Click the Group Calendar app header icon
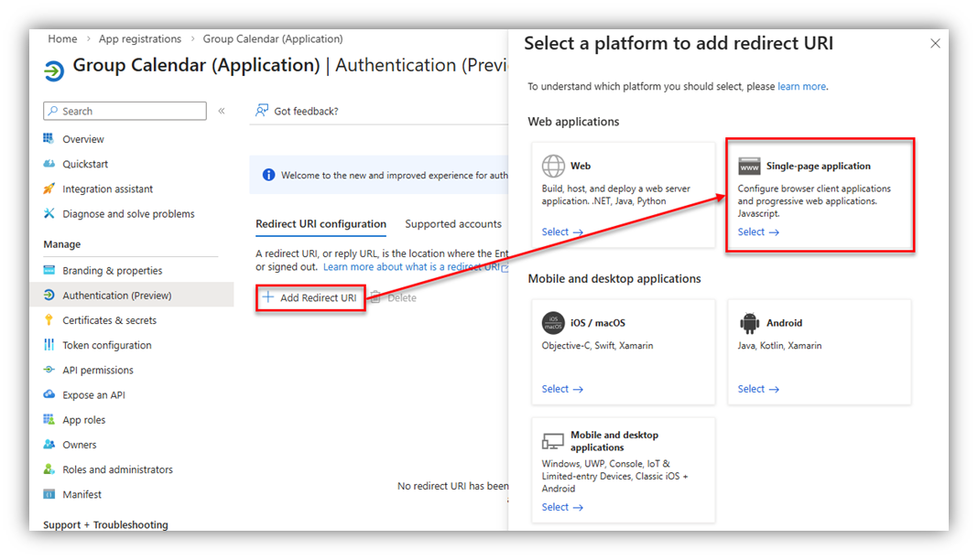This screenshot has width=978, height=560. pos(54,70)
